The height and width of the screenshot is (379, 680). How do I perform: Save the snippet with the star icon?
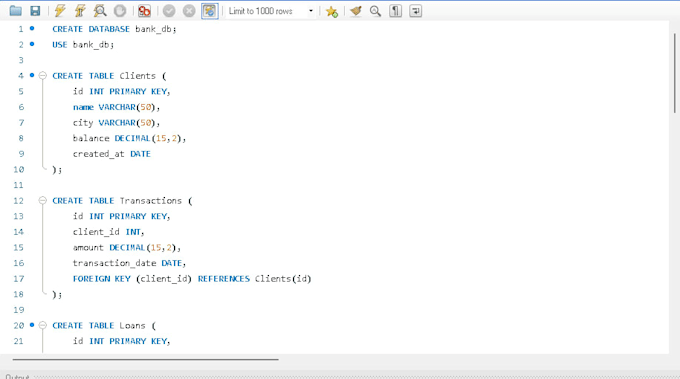click(x=332, y=11)
